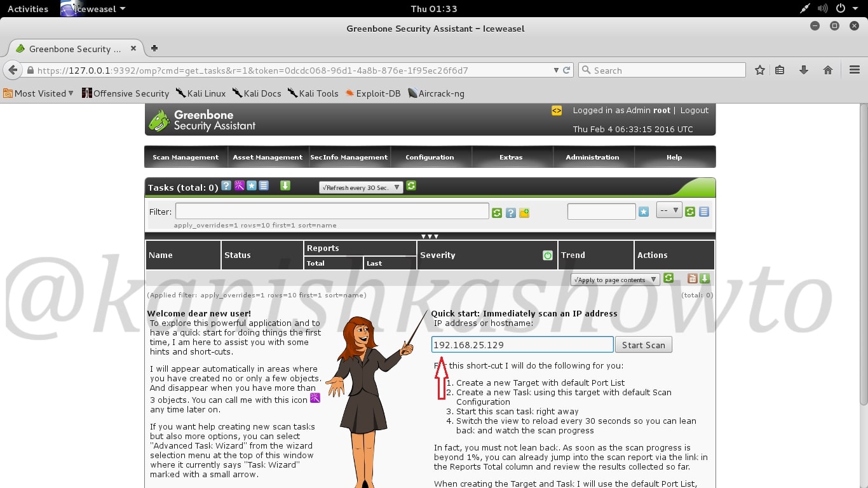Sort tasks by the Trend column header
This screenshot has width=868, height=488.
pyautogui.click(x=573, y=255)
